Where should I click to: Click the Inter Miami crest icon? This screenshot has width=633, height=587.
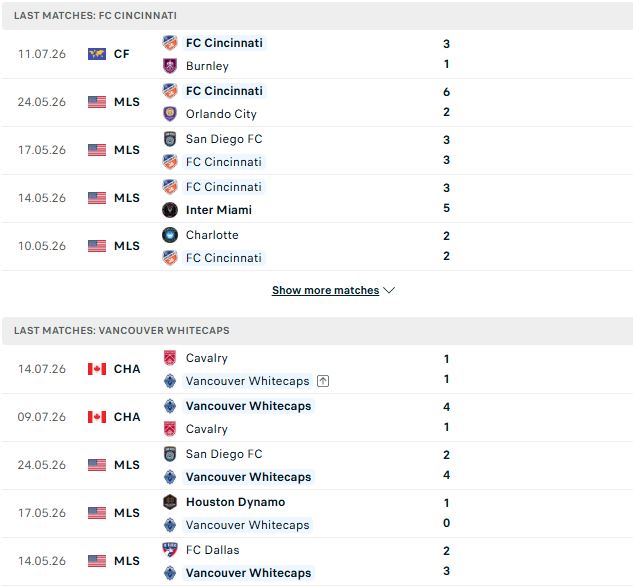(170, 210)
